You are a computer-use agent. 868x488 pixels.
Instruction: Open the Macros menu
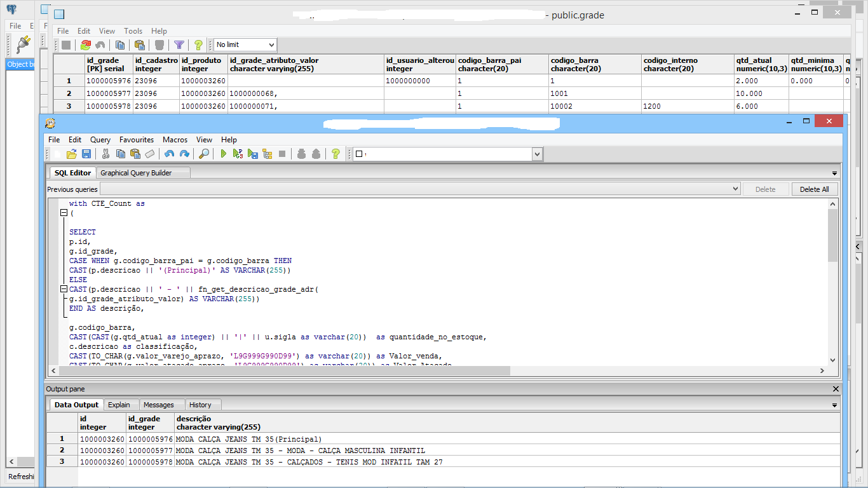[175, 140]
